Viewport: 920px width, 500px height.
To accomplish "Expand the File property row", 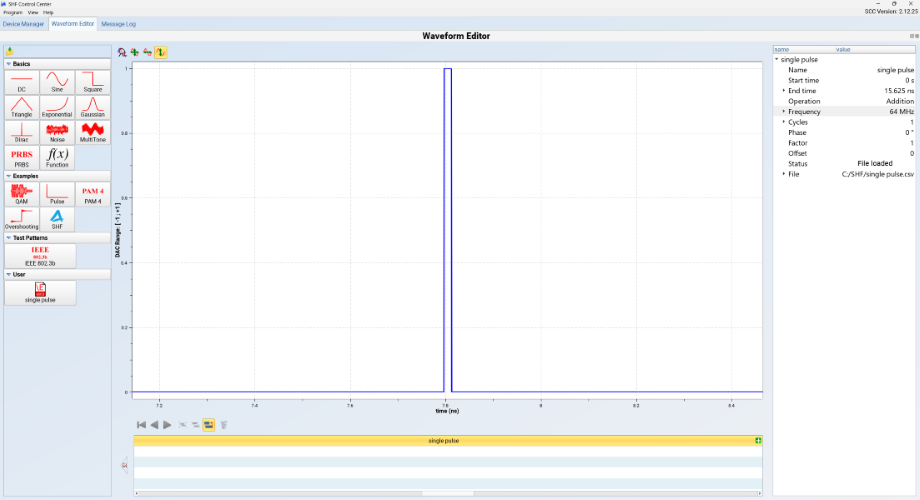I will (x=783, y=174).
